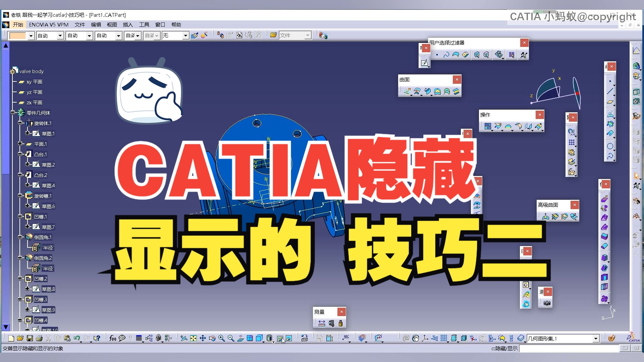The image size is (644, 362).
Task: Close the 测量 toolbar
Action: pos(341,312)
